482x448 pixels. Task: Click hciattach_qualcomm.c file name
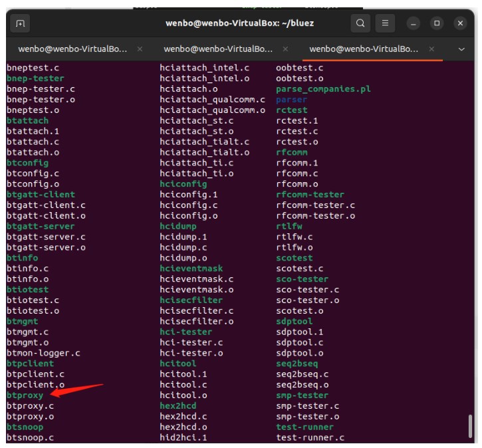click(212, 100)
